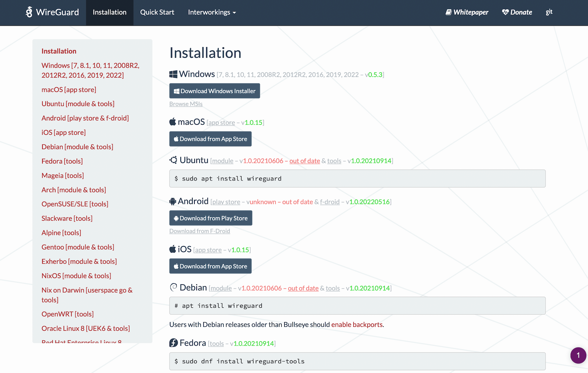Click the WireGuard dragon logo icon
588x373 pixels.
click(29, 12)
